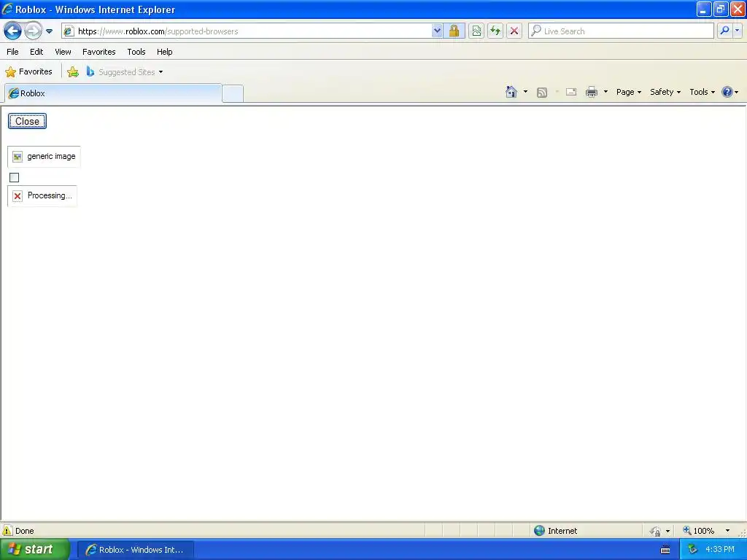This screenshot has width=747, height=560.
Task: Click the security lock icon
Action: coord(454,31)
